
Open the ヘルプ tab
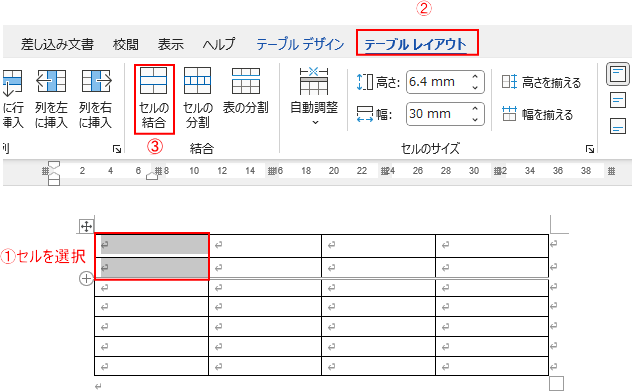click(219, 44)
